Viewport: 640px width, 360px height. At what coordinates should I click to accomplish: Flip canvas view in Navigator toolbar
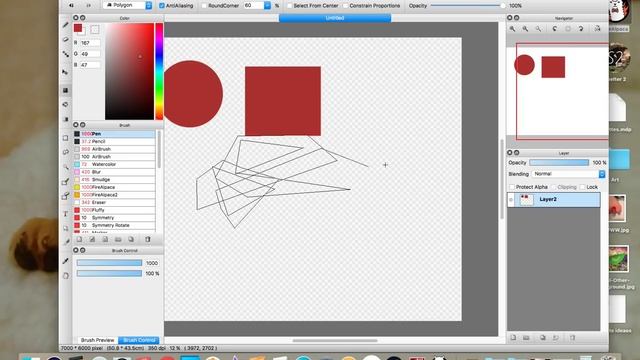(597, 29)
